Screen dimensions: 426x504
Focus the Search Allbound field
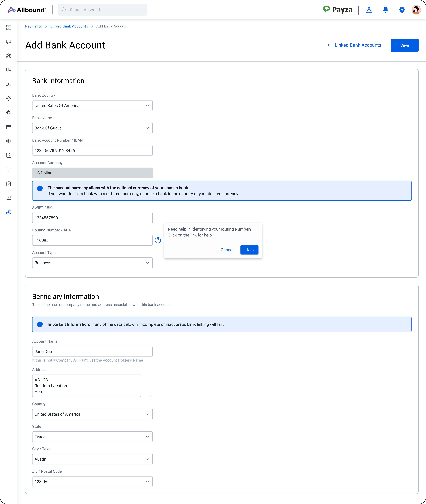pos(102,10)
